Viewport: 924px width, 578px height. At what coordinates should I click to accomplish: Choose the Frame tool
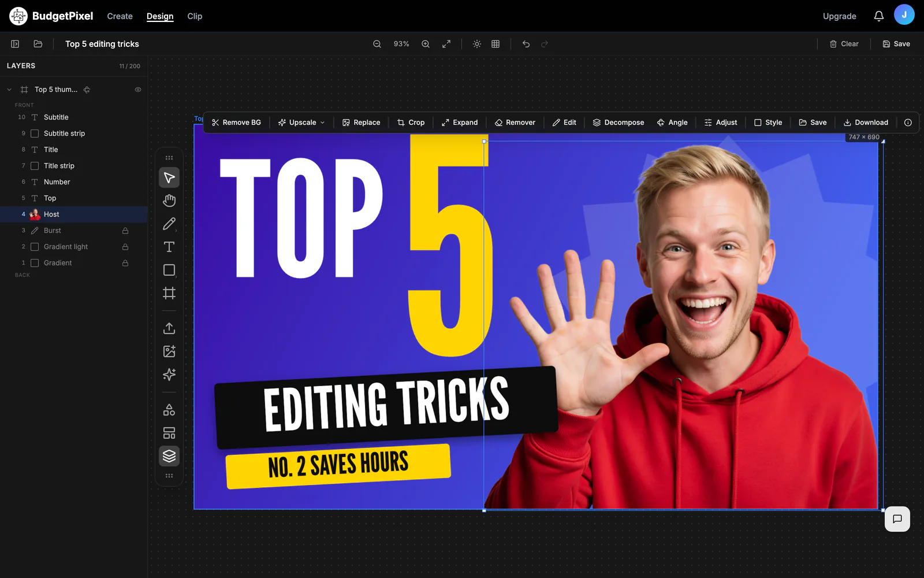coord(169,293)
